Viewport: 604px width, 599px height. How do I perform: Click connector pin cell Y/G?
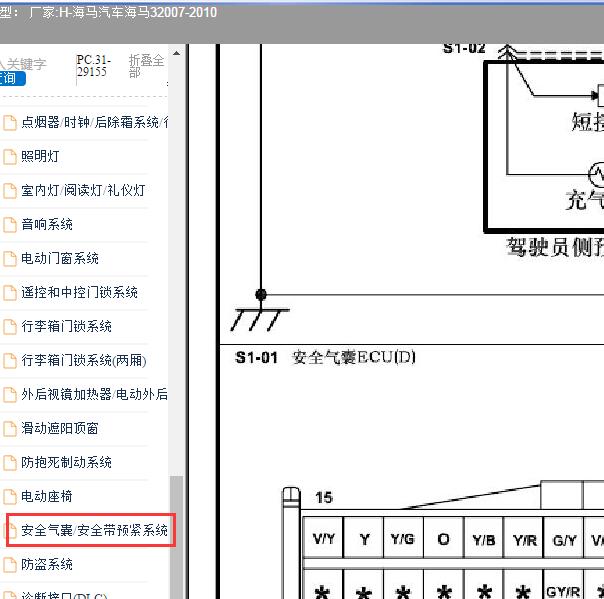403,539
